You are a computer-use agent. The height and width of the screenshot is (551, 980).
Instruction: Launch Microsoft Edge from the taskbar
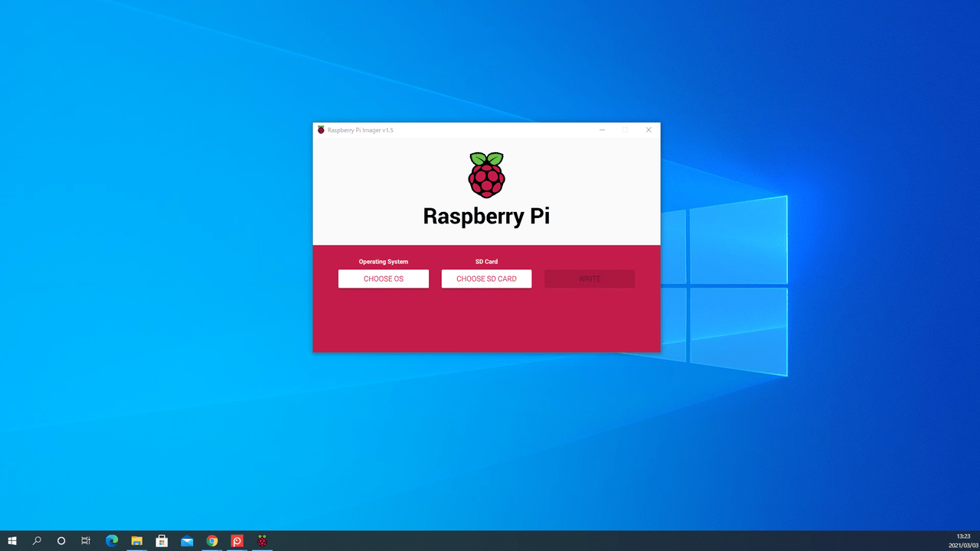112,541
